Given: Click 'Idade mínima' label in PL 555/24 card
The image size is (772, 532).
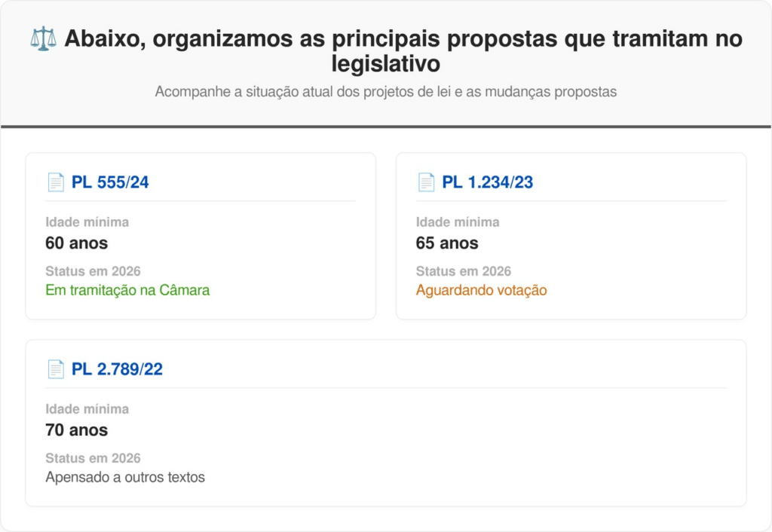Looking at the screenshot, I should (87, 222).
